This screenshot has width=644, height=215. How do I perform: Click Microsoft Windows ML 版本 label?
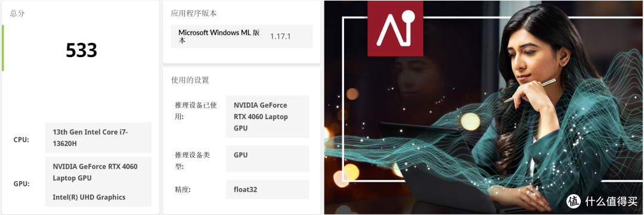point(219,36)
